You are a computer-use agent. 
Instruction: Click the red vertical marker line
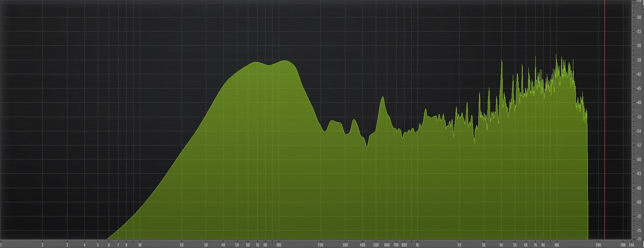pos(604,120)
